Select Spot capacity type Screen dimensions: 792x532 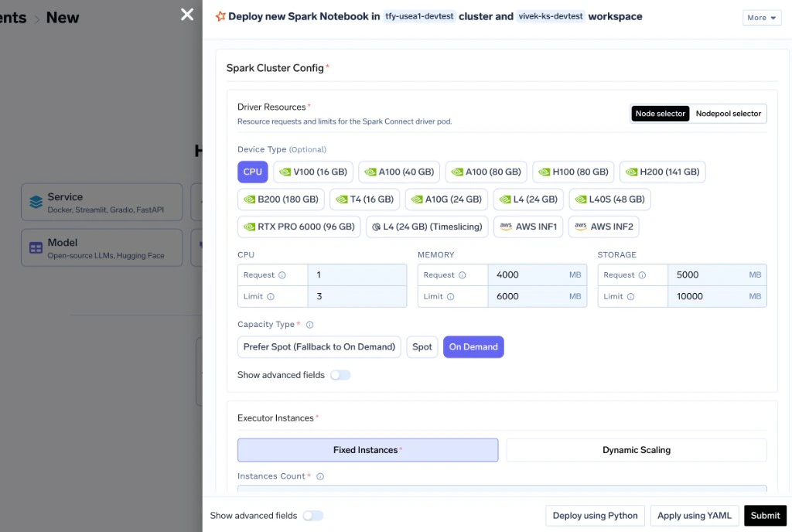tap(422, 346)
